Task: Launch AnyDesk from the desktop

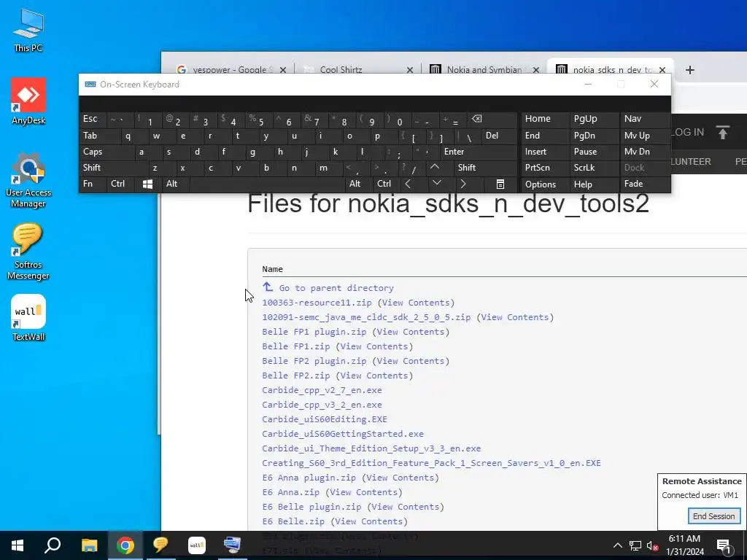Action: tap(28, 101)
